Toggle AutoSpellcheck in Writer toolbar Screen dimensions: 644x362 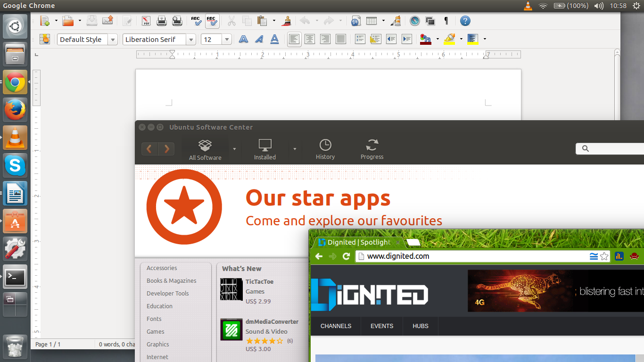coord(212,21)
